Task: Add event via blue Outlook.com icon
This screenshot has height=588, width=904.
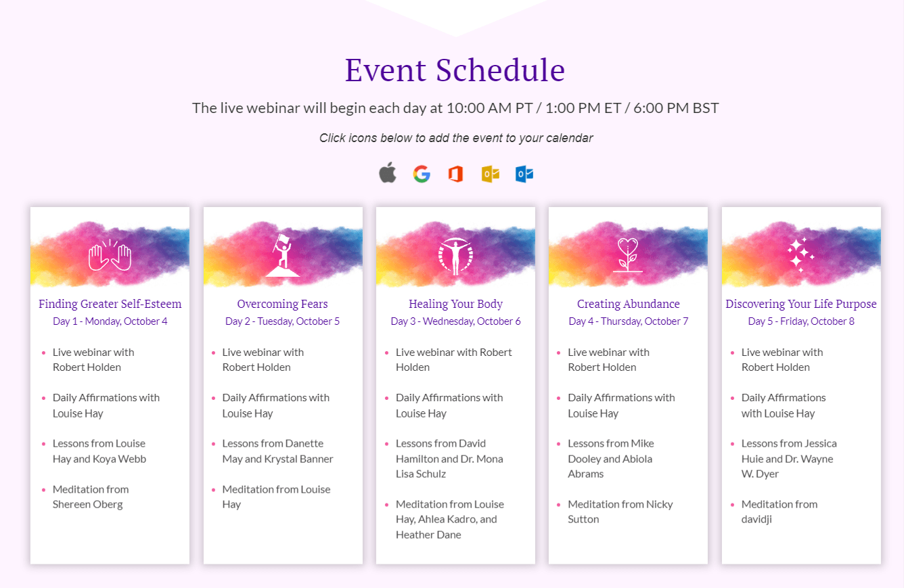Action: tap(524, 174)
